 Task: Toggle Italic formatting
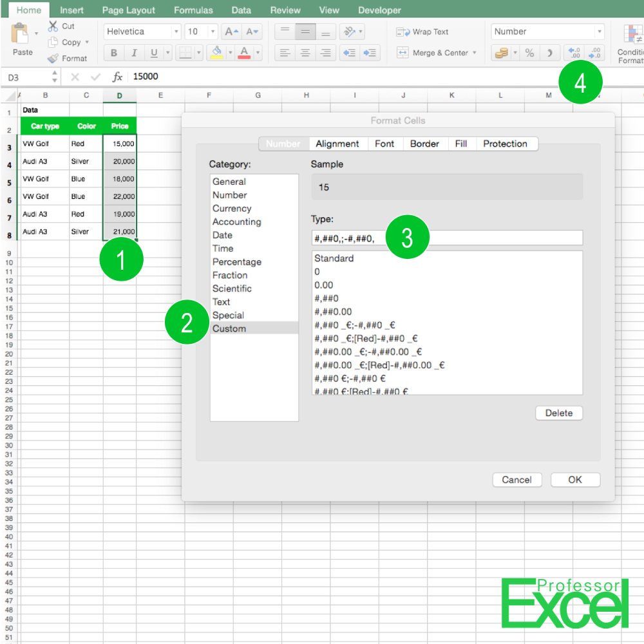click(134, 53)
